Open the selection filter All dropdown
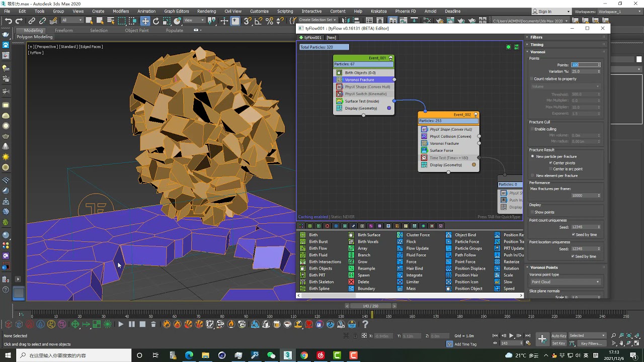Image resolution: width=644 pixels, height=362 pixels. tap(72, 21)
